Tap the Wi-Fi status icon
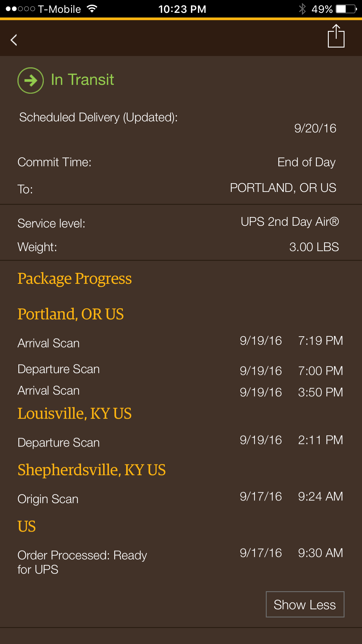This screenshot has width=362, height=644. click(92, 9)
